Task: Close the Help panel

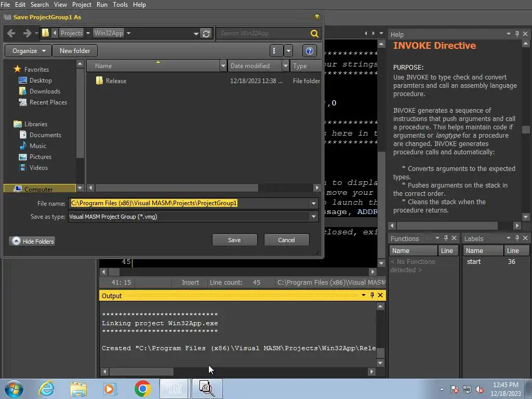Action: tap(525, 34)
